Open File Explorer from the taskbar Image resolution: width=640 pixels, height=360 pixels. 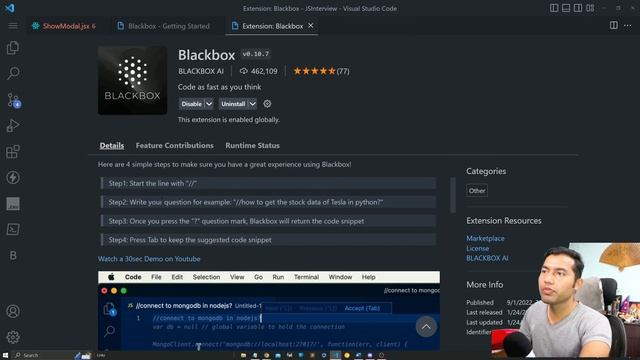[243, 356]
